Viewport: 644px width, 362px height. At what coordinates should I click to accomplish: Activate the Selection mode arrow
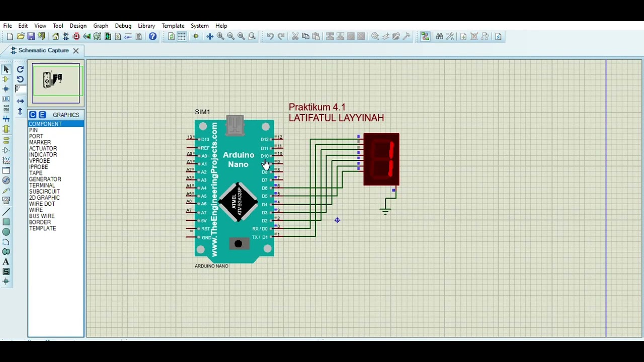(x=6, y=69)
